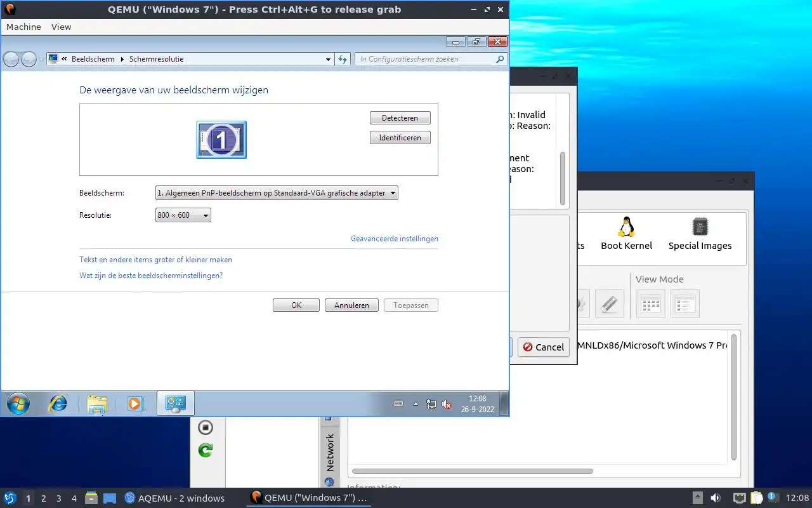Click the Back arrow in Schermresolutie window

(x=11, y=59)
